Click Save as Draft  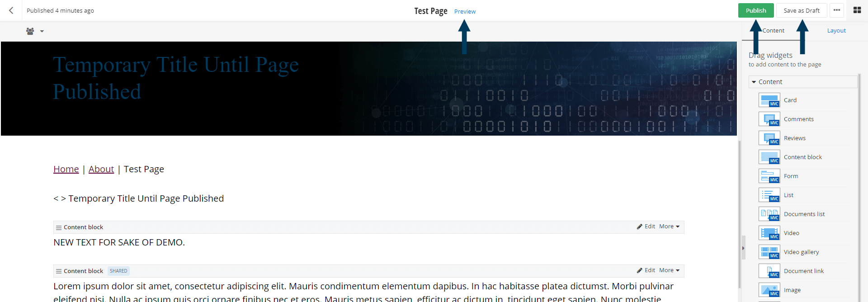[802, 10]
